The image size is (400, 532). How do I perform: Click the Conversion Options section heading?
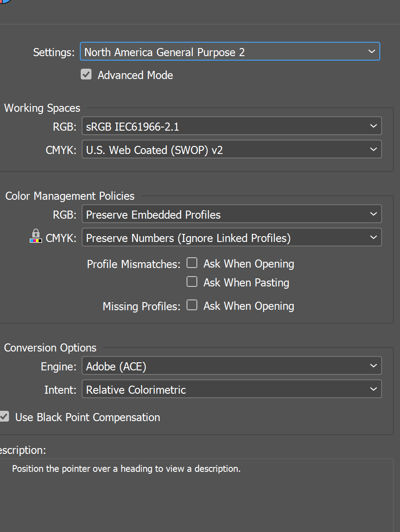50,347
